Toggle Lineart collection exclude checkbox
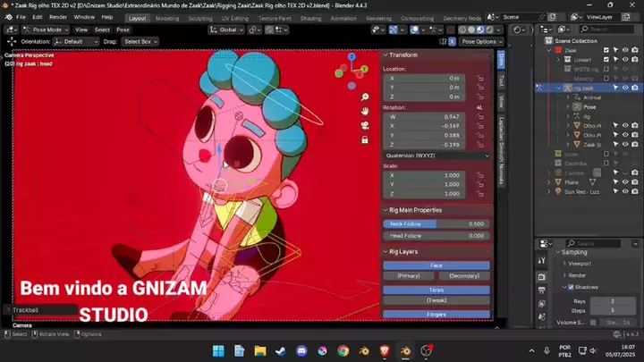 pyautogui.click(x=606, y=60)
